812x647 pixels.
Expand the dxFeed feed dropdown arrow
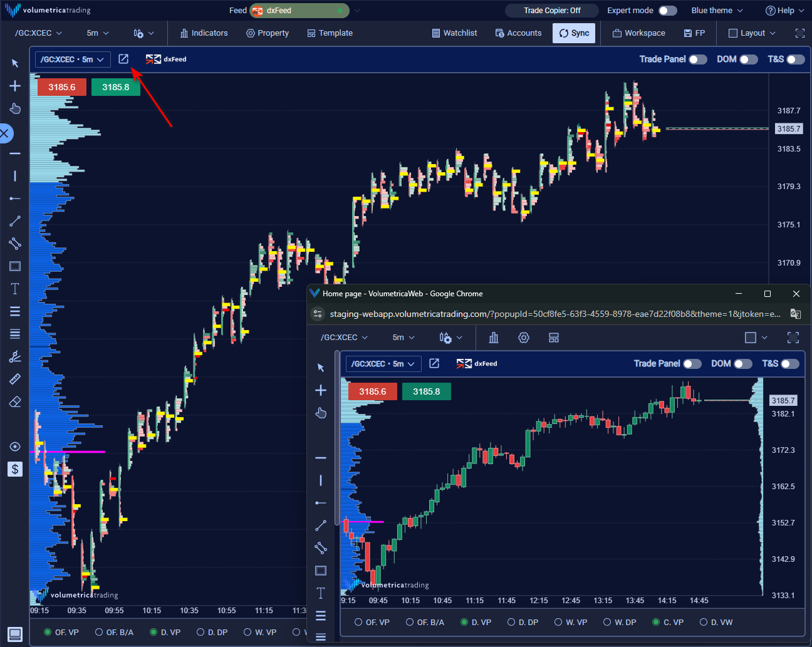pyautogui.click(x=357, y=11)
